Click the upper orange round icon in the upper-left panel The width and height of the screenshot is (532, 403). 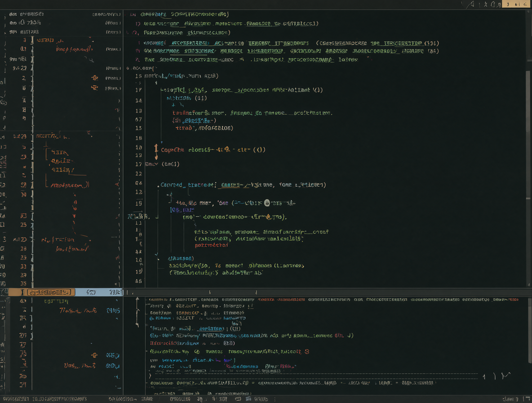pos(95,78)
